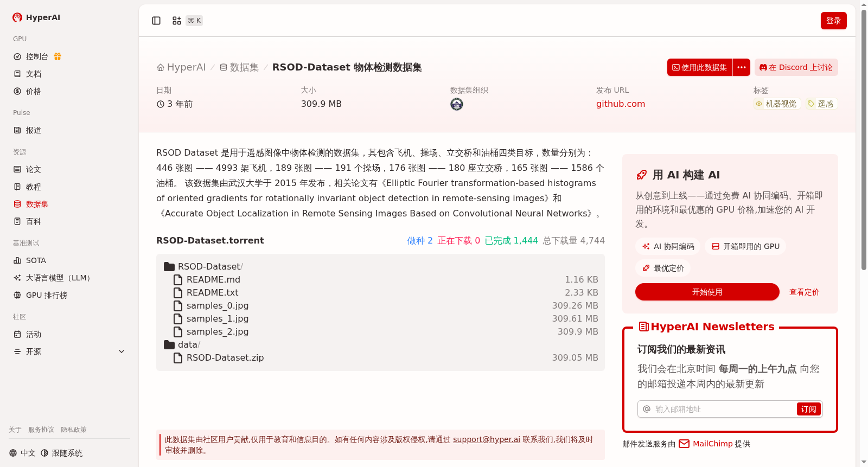The height and width of the screenshot is (467, 868).
Task: Click the 已完成 1,444 count
Action: click(511, 240)
